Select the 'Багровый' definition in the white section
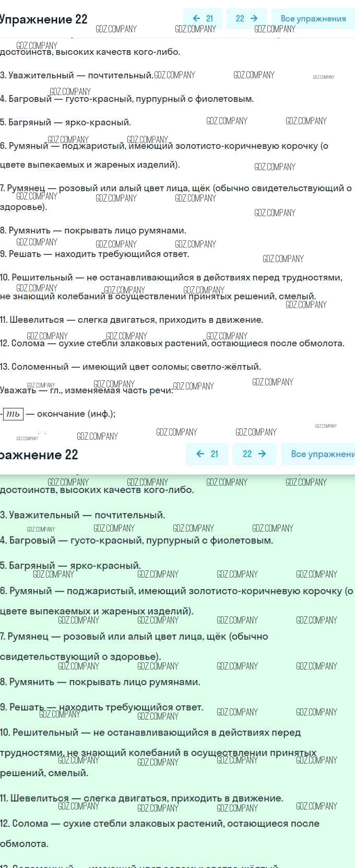The width and height of the screenshot is (355, 868). click(x=127, y=99)
